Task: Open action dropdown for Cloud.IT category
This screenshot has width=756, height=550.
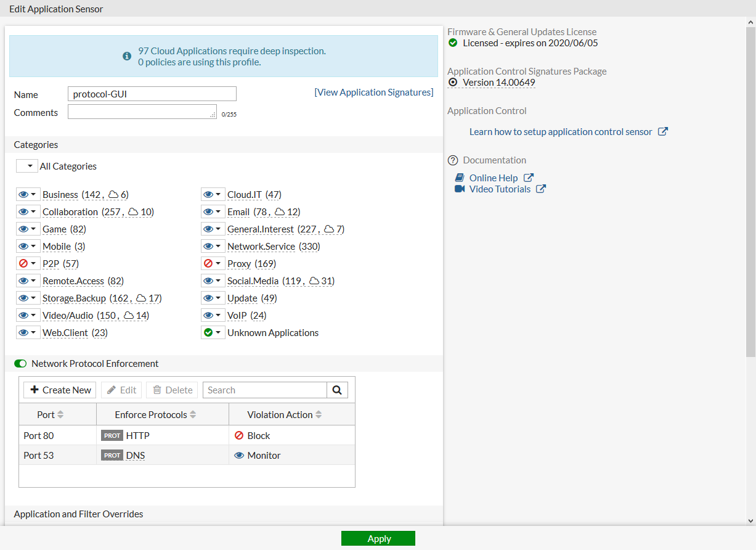Action: [x=213, y=194]
